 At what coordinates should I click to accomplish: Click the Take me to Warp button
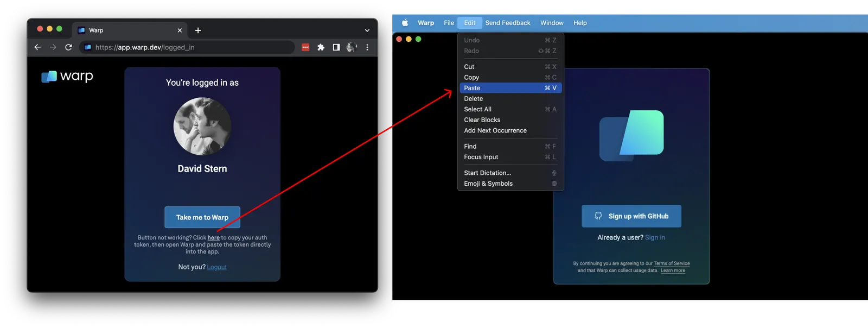coord(202,217)
